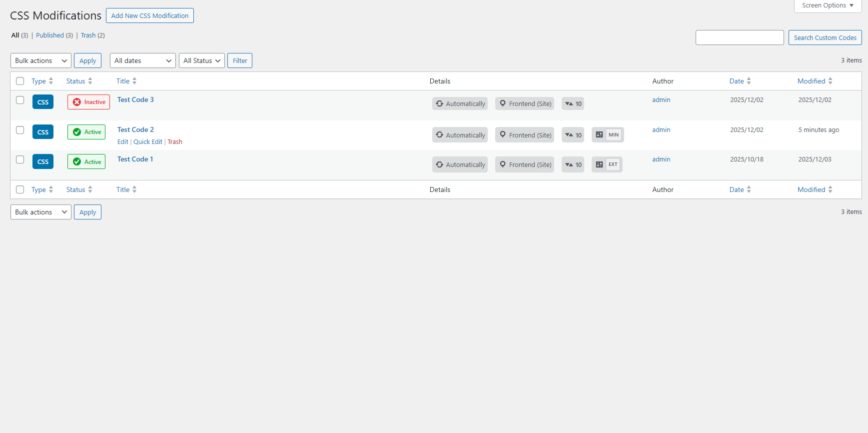Open the top Bulk actions dropdown

click(41, 60)
